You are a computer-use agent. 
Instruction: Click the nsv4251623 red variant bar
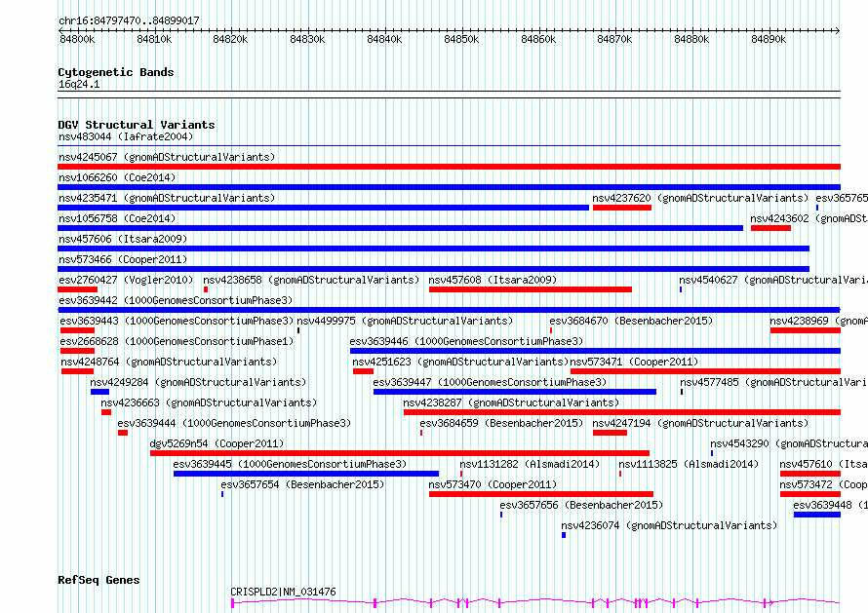point(363,371)
